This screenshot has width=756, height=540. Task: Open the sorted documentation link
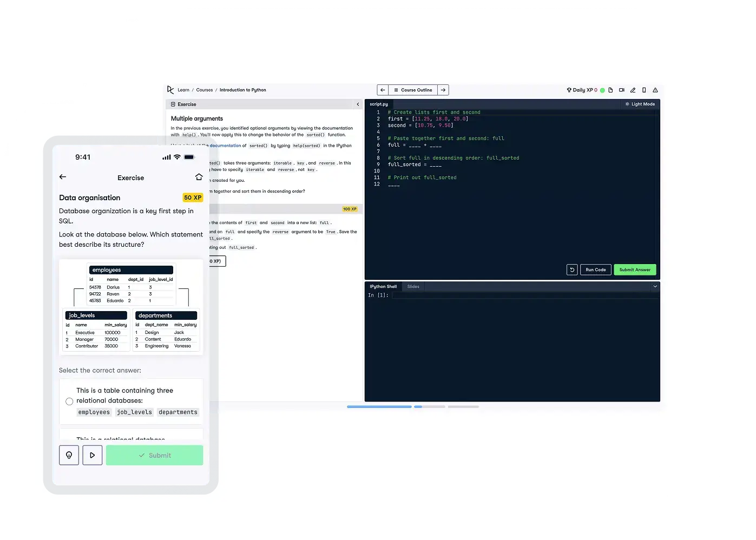(226, 145)
